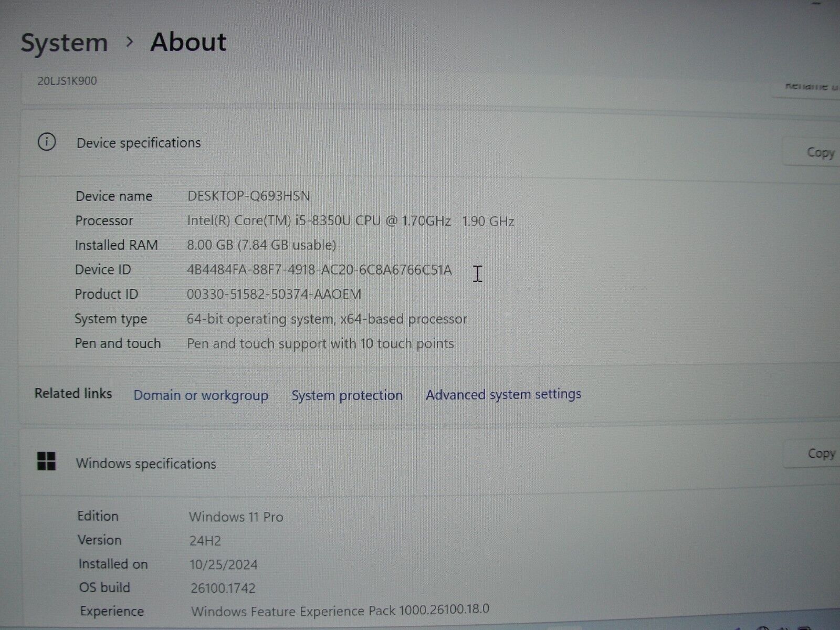Click the Related links label
Screen dimensions: 840x630
point(73,393)
